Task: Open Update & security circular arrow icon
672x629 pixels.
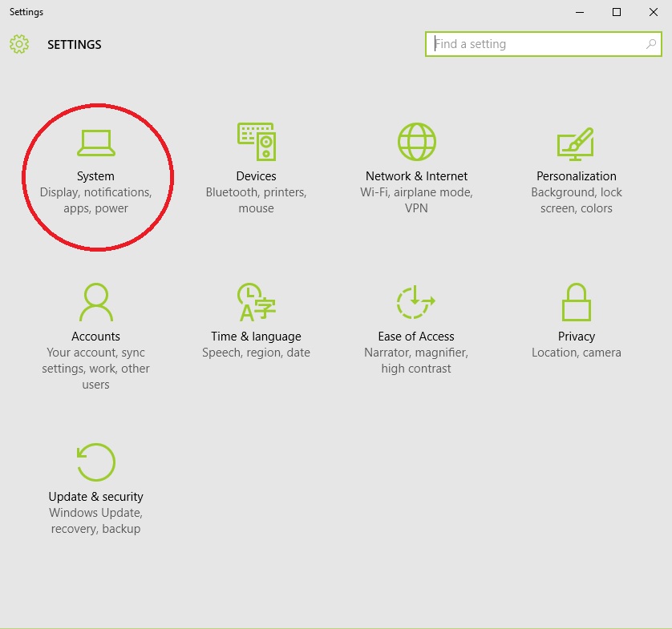Action: 96,462
